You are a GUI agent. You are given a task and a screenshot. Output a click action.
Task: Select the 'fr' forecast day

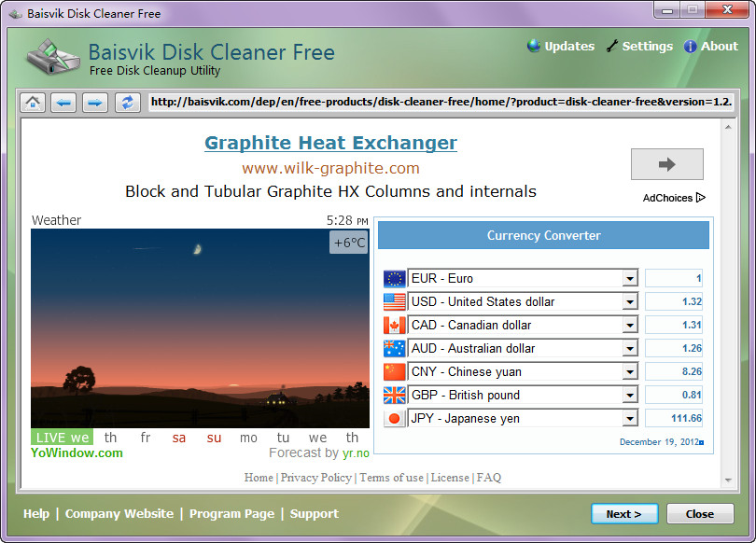[x=145, y=438]
